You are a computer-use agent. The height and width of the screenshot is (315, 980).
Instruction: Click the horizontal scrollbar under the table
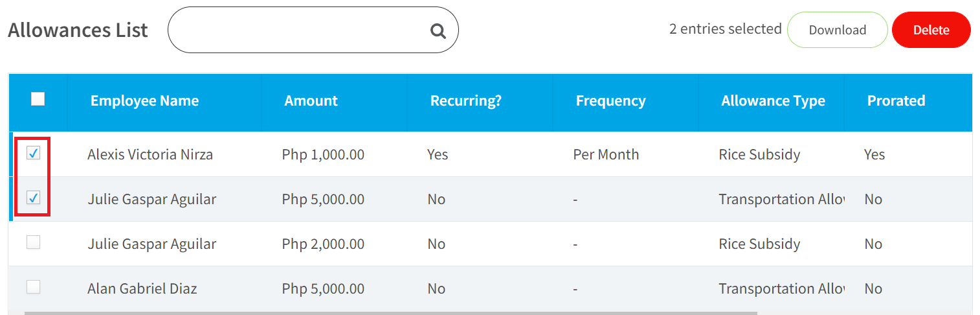coord(391,313)
